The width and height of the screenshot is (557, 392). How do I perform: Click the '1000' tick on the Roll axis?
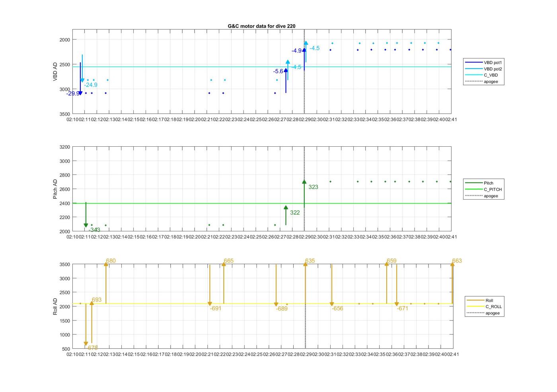point(64,335)
